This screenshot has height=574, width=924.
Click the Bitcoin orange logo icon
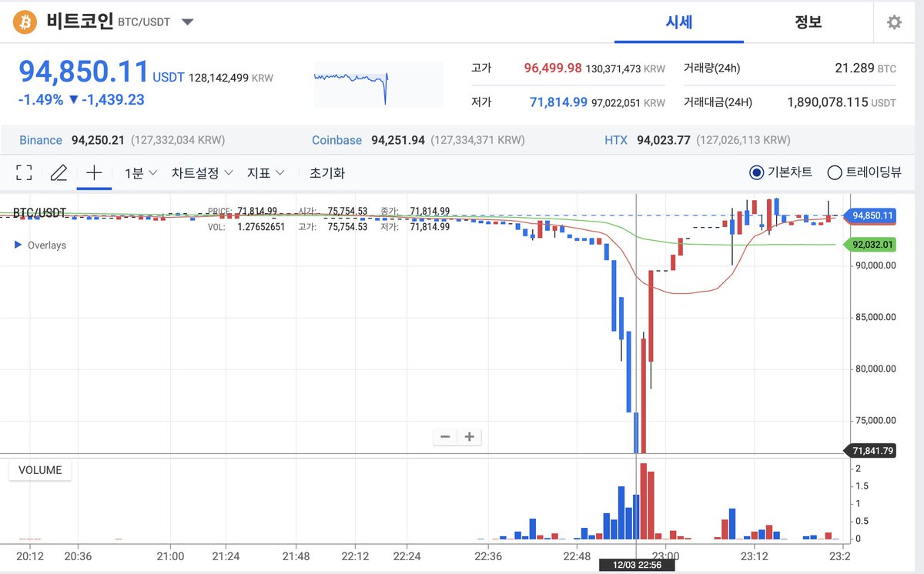pyautogui.click(x=25, y=22)
